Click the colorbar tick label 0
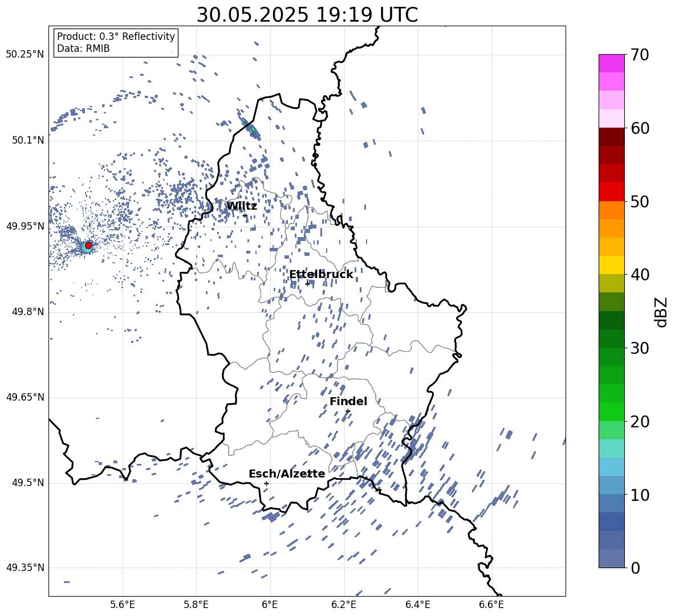 (635, 568)
